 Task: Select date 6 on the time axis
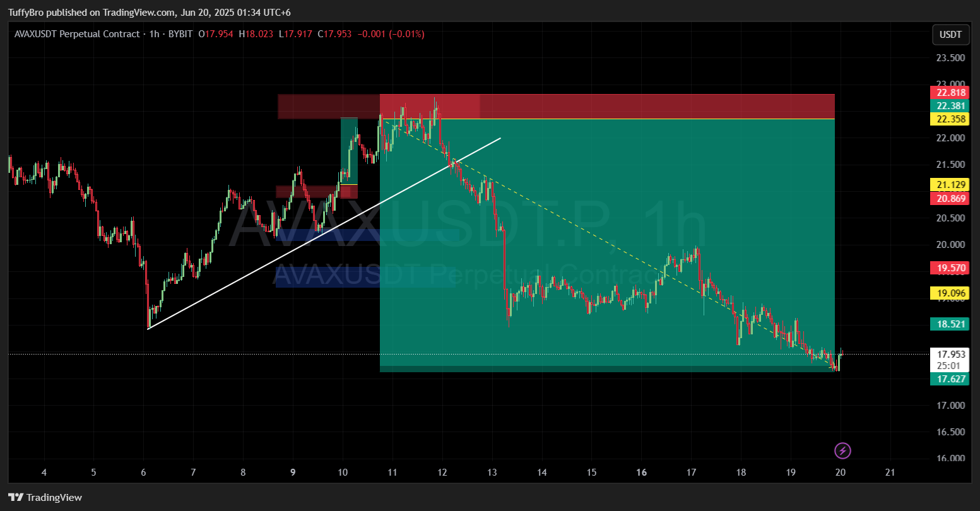coord(143,472)
